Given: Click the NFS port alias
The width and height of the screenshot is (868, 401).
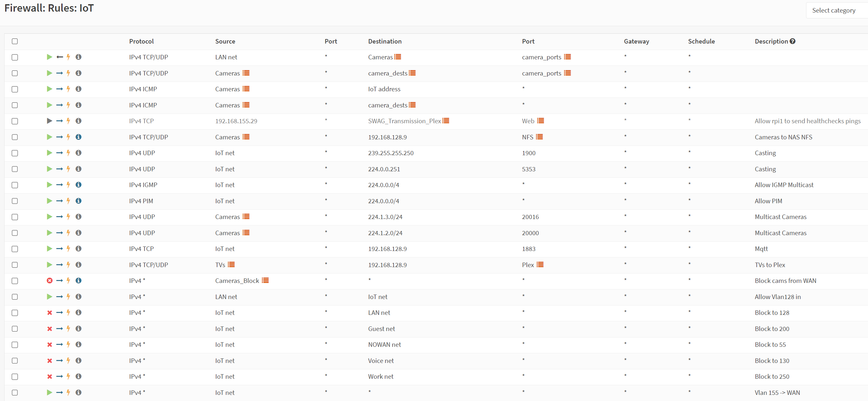Looking at the screenshot, I should pyautogui.click(x=528, y=137).
